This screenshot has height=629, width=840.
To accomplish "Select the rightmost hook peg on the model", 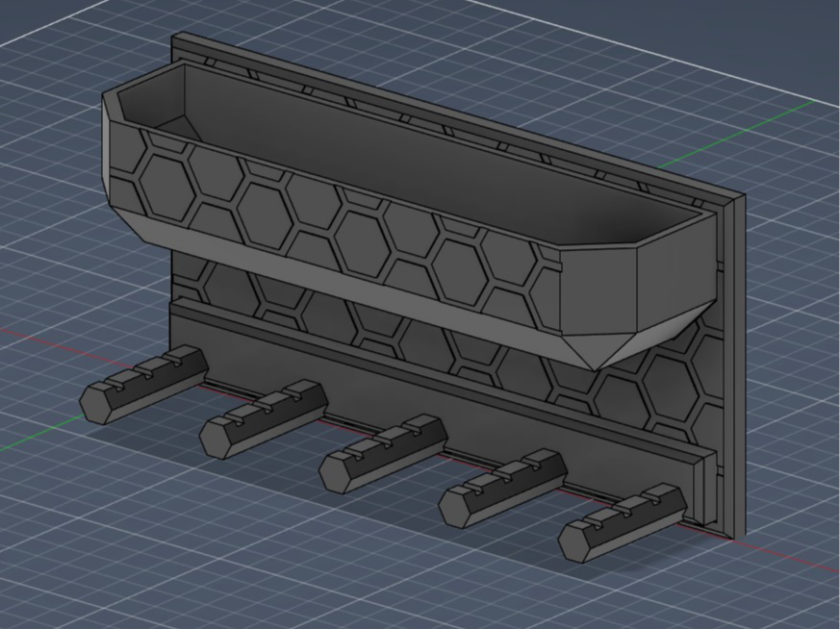I will (622, 523).
